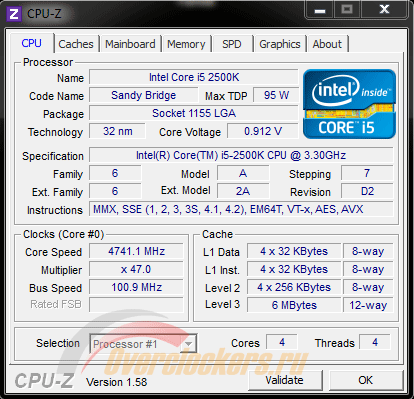Switch to the Caches tab
Image resolution: width=414 pixels, height=399 pixels.
click(76, 44)
